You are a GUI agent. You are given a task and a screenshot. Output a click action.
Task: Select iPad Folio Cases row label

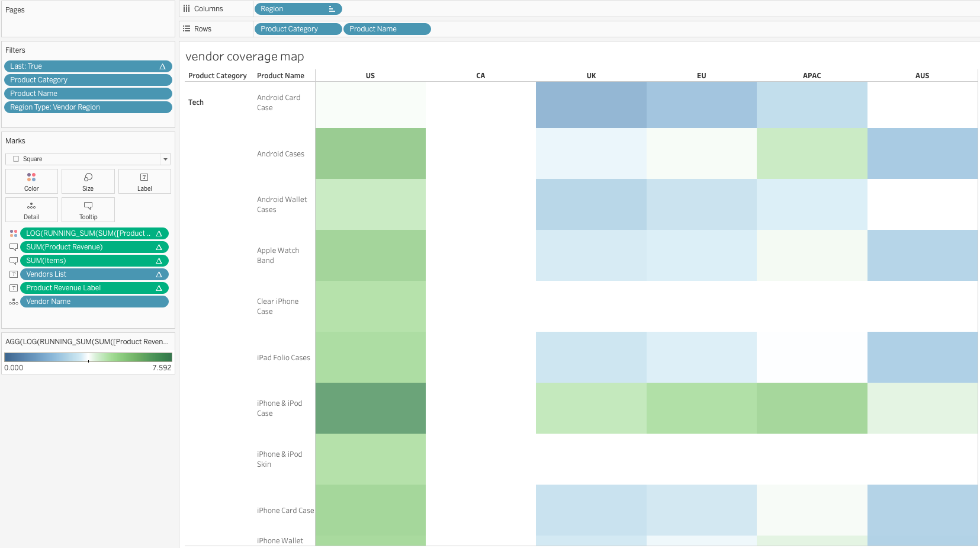[x=284, y=358]
